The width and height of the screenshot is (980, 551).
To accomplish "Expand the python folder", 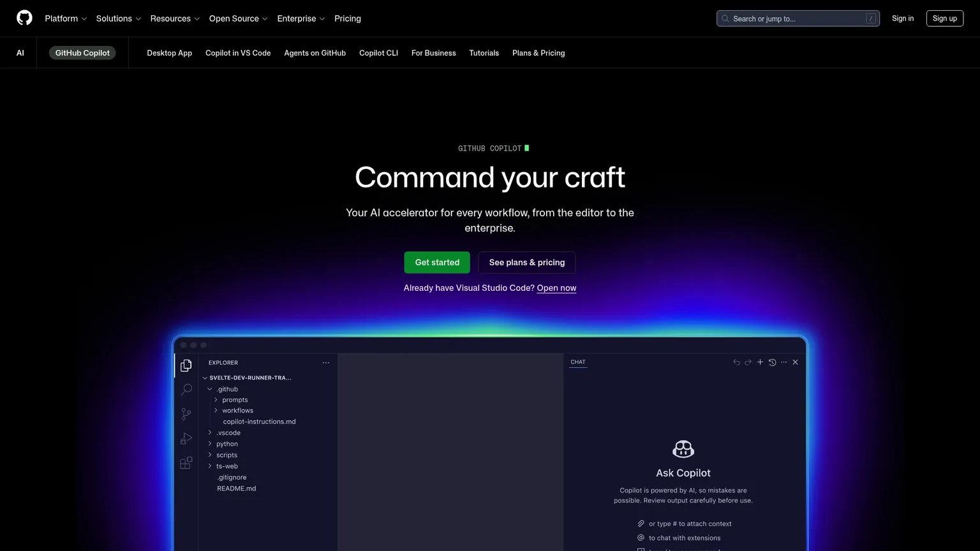I will (x=209, y=444).
